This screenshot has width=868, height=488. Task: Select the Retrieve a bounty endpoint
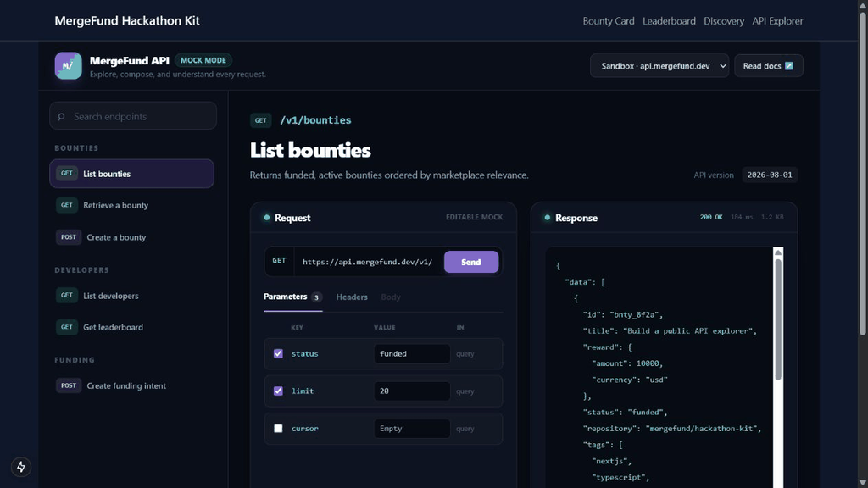[131, 205]
